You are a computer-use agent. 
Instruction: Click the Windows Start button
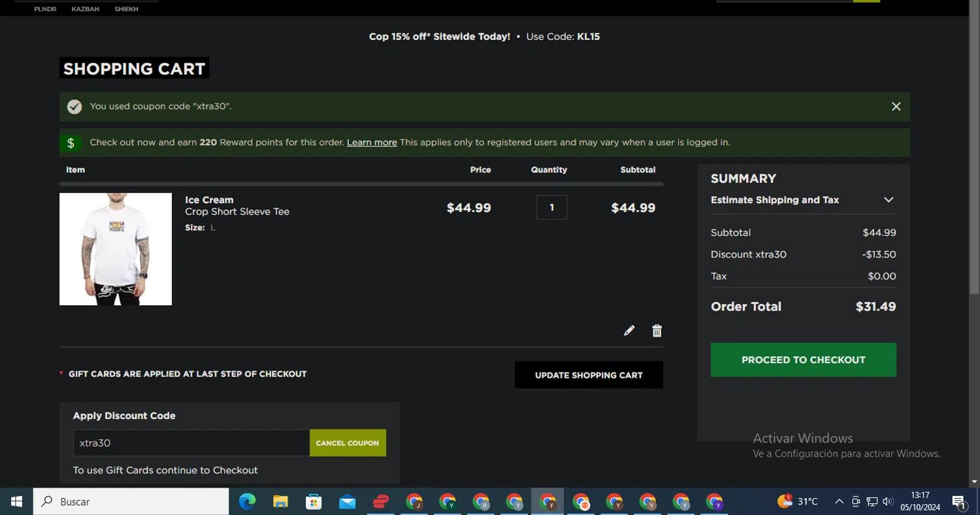(16, 501)
